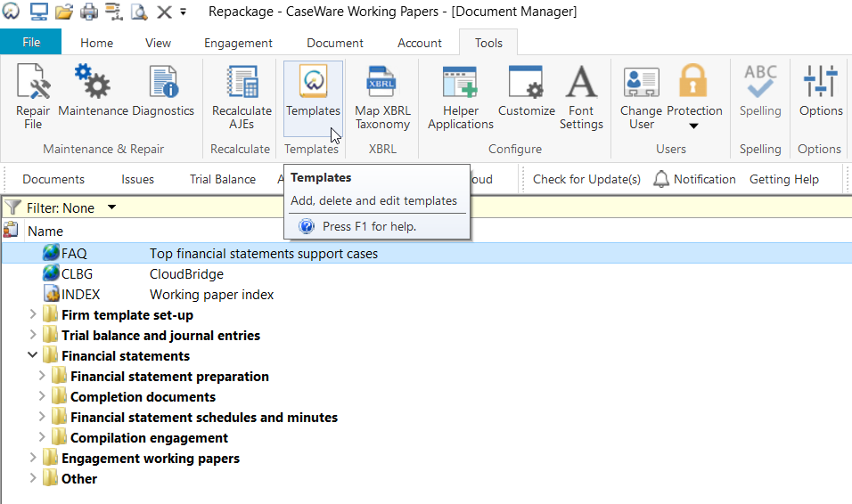This screenshot has height=504, width=852.
Task: Click the Documents toolbar button
Action: (x=53, y=179)
